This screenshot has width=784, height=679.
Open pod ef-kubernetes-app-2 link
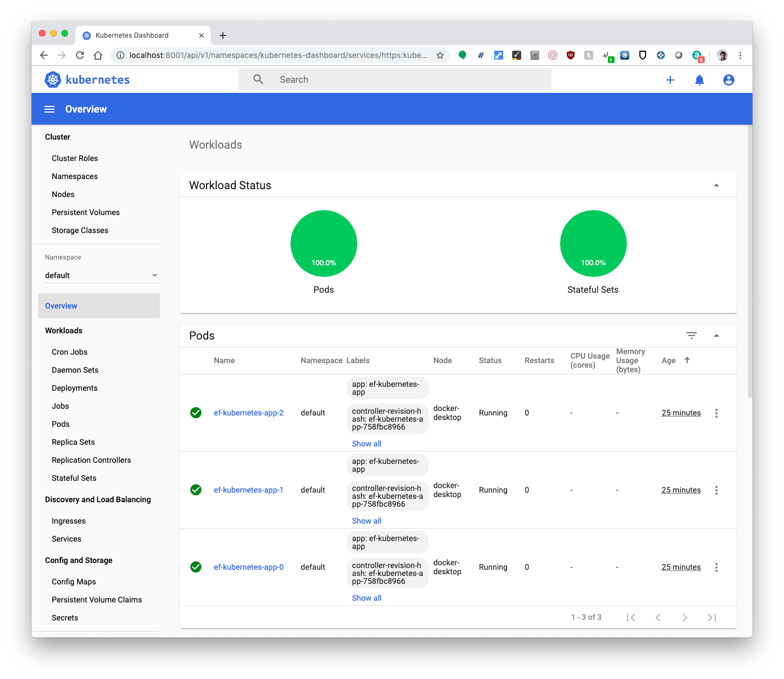(249, 413)
